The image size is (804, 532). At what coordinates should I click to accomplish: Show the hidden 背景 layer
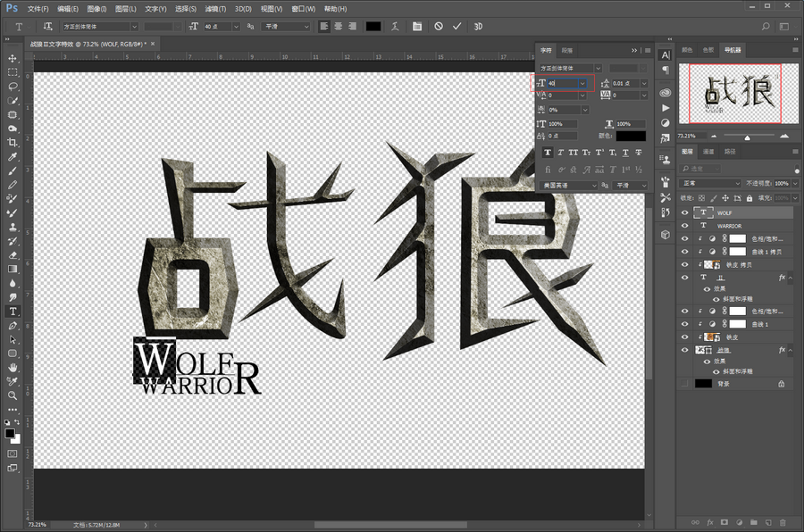pyautogui.click(x=684, y=383)
